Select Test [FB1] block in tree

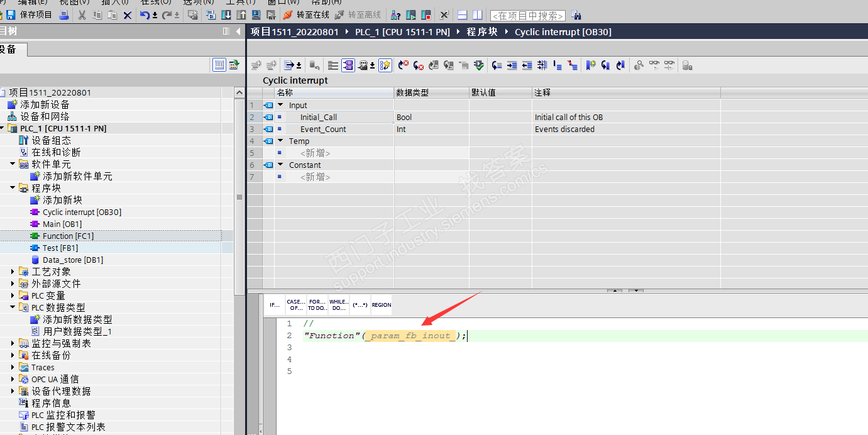click(x=60, y=248)
